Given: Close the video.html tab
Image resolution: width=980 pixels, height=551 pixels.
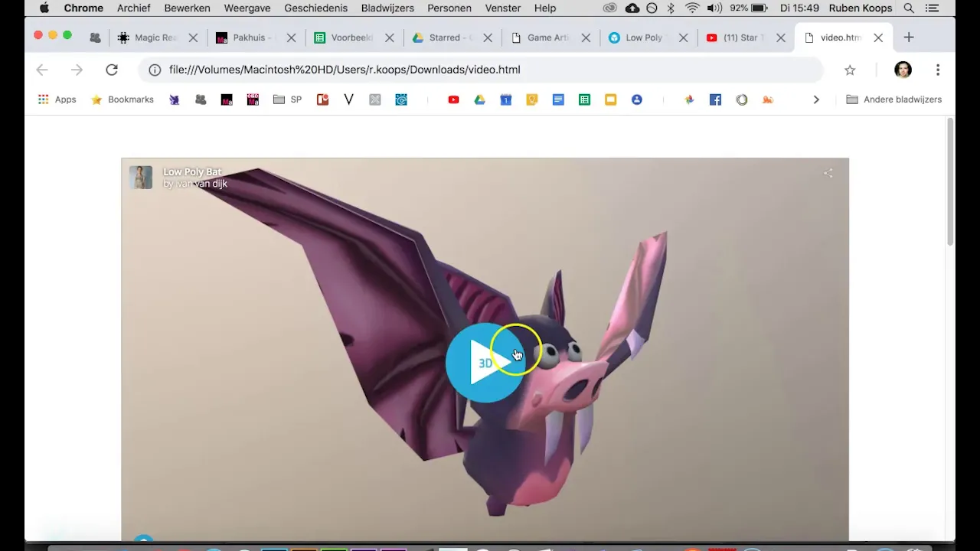Looking at the screenshot, I should pyautogui.click(x=878, y=37).
